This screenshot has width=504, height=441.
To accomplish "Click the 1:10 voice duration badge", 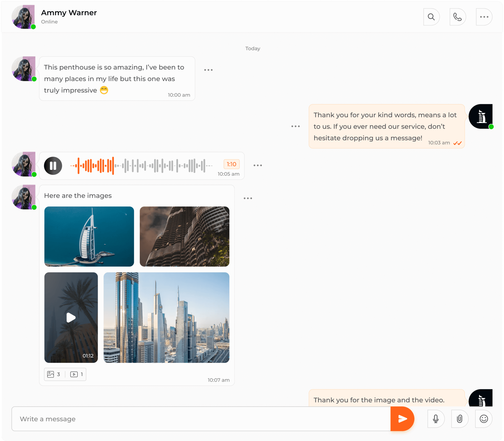I will tap(232, 164).
